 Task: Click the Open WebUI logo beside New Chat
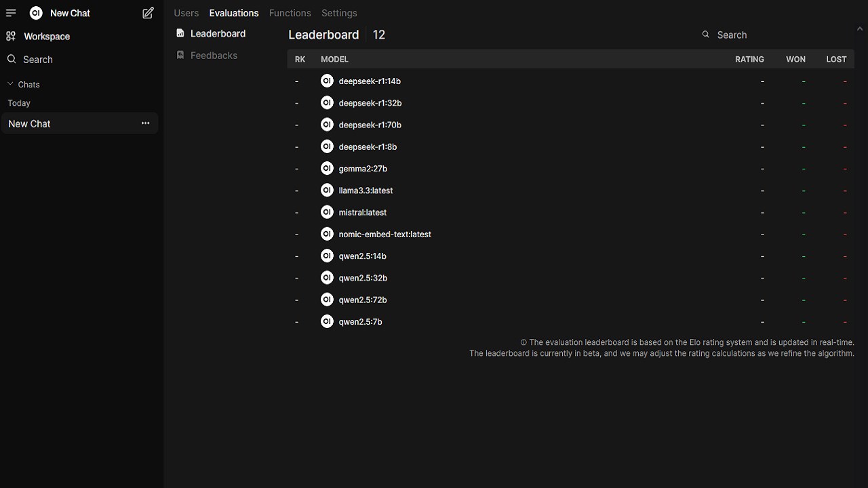(36, 13)
